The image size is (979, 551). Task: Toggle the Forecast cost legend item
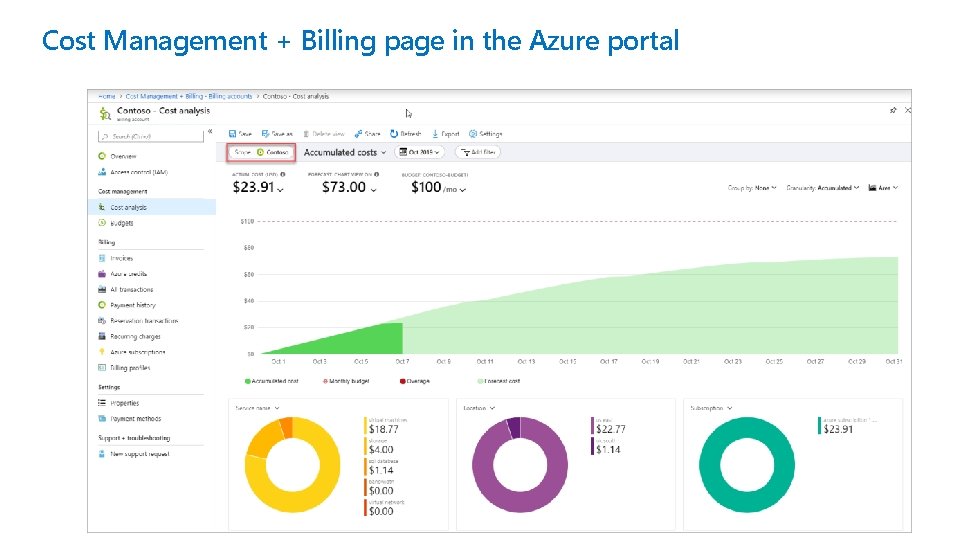click(x=502, y=381)
